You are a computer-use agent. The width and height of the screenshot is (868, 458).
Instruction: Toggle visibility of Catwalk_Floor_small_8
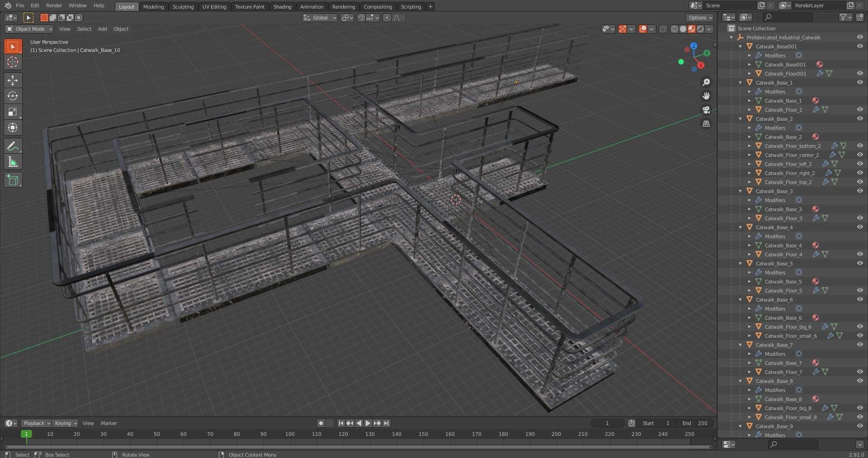coord(860,417)
